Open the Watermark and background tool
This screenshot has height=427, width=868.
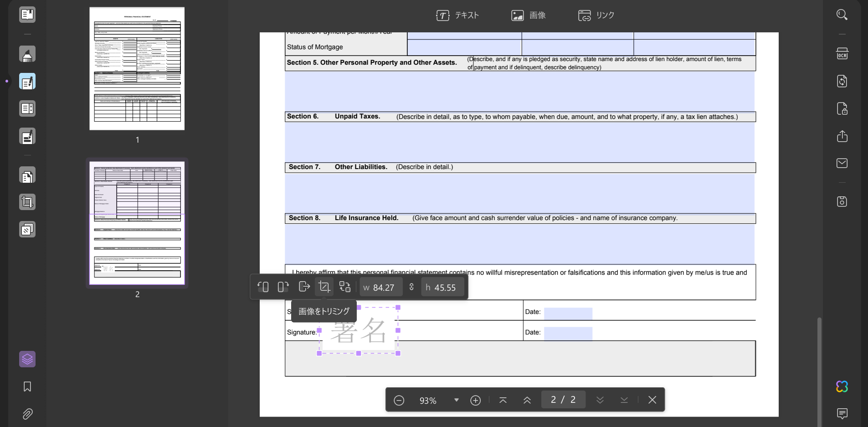pyautogui.click(x=27, y=229)
